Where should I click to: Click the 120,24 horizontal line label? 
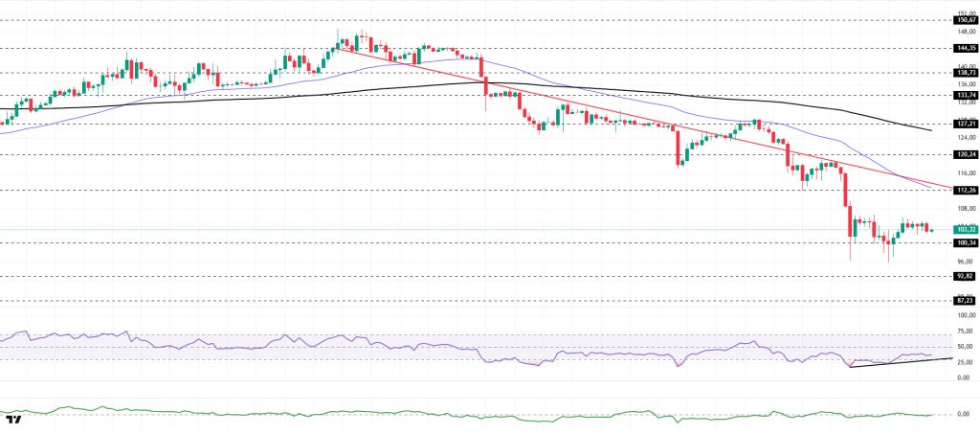pyautogui.click(x=965, y=154)
